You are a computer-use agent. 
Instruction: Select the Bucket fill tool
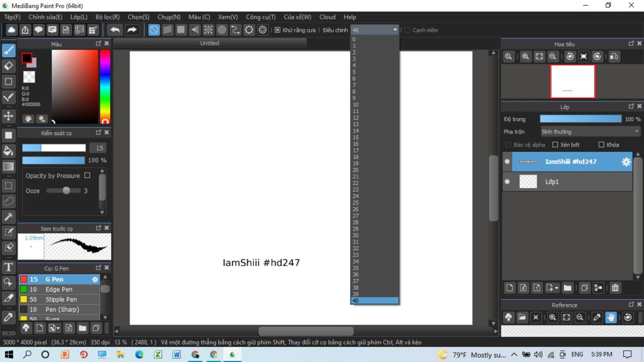click(9, 151)
